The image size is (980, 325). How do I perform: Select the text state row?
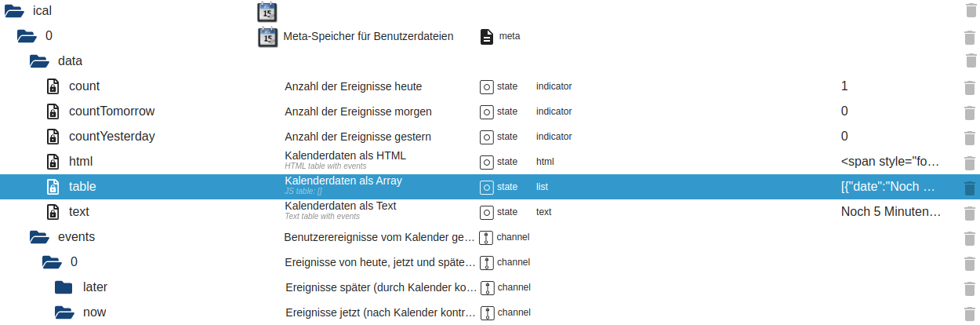tap(79, 212)
